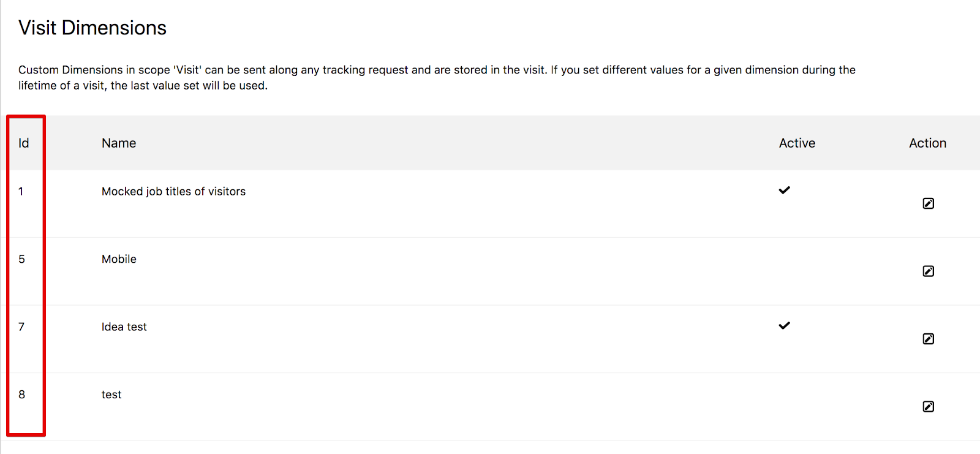Screen dimensions: 980x454
Task: Click the Action column header
Action: [927, 143]
